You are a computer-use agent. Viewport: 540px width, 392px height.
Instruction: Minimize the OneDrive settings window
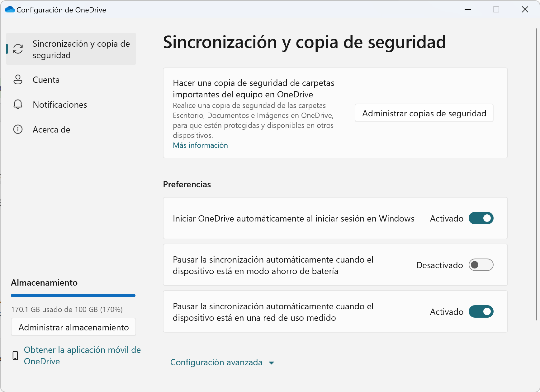[467, 10]
